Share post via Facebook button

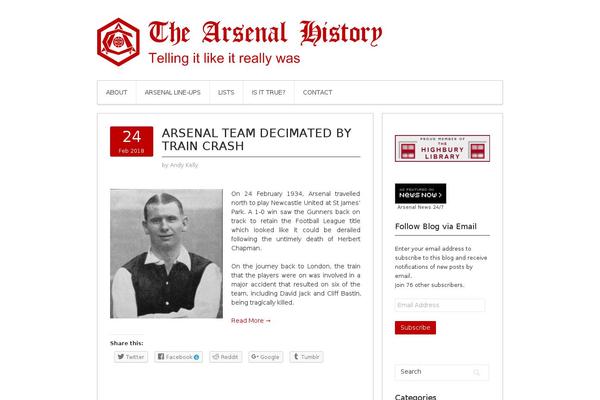click(179, 357)
